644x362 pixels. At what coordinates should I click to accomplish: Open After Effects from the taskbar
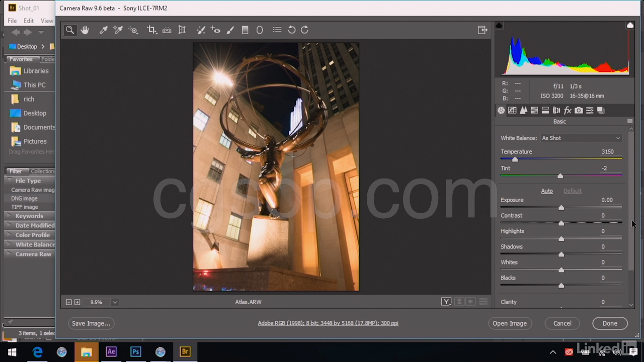[111, 352]
